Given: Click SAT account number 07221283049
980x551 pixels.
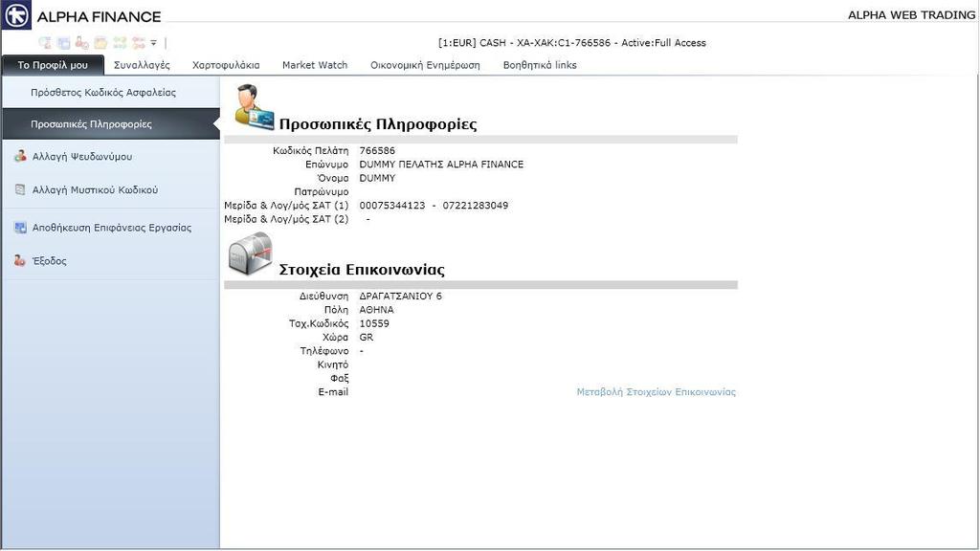Looking at the screenshot, I should 476,206.
